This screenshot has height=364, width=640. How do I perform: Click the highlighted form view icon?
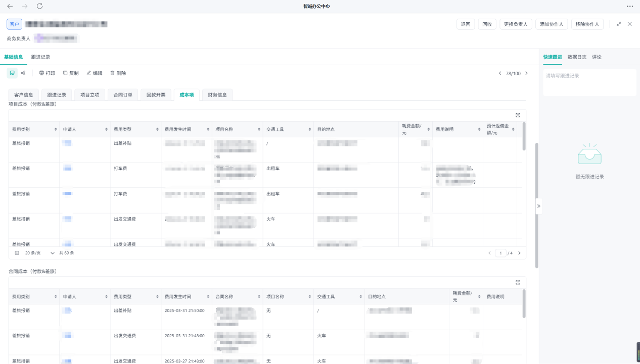coord(12,73)
